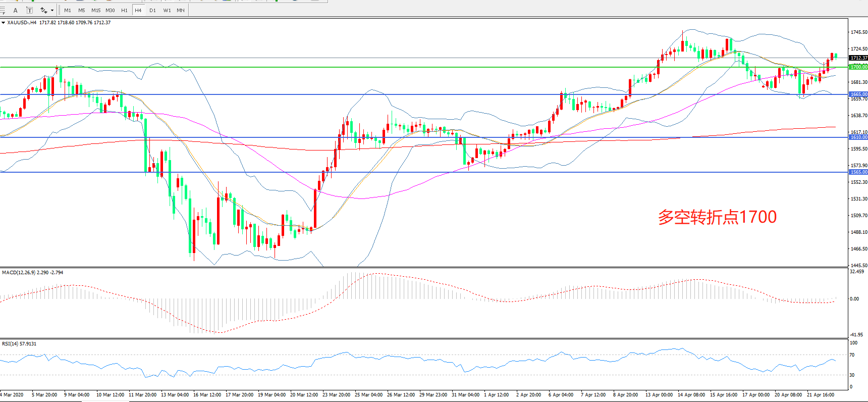Open the arrows tool dropdown arrow
868x402 pixels.
(x=52, y=10)
